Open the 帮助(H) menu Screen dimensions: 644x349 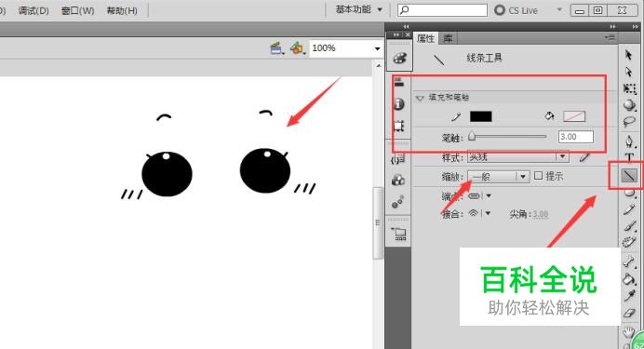[x=122, y=10]
